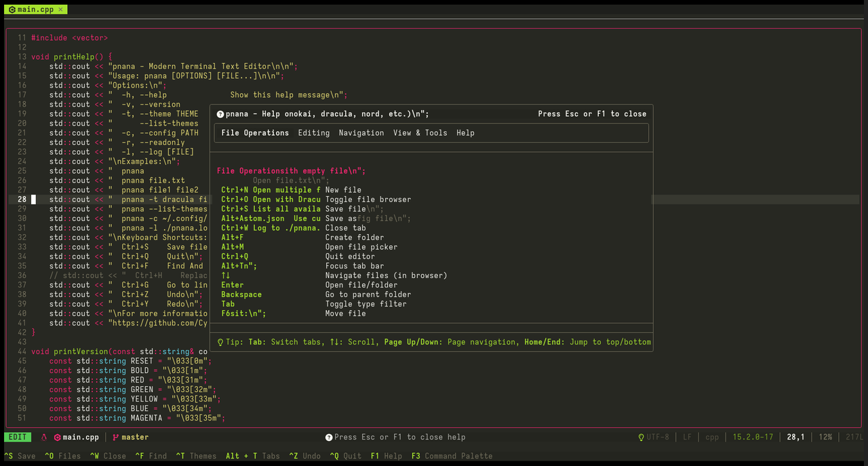Click the '#include <vector>' line in the editor
The width and height of the screenshot is (868, 466).
69,38
